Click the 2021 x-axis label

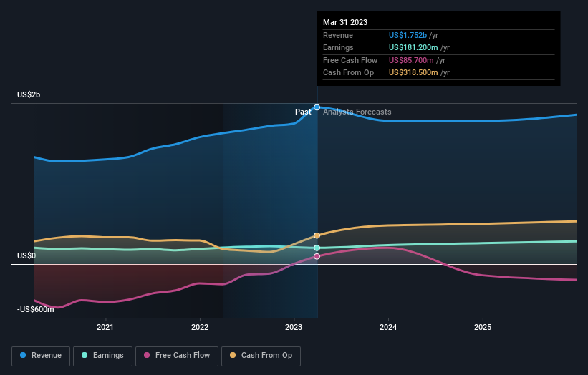point(105,327)
